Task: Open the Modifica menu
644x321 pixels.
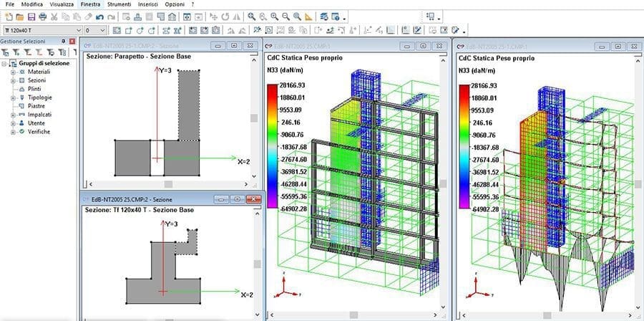Action: pos(32,4)
